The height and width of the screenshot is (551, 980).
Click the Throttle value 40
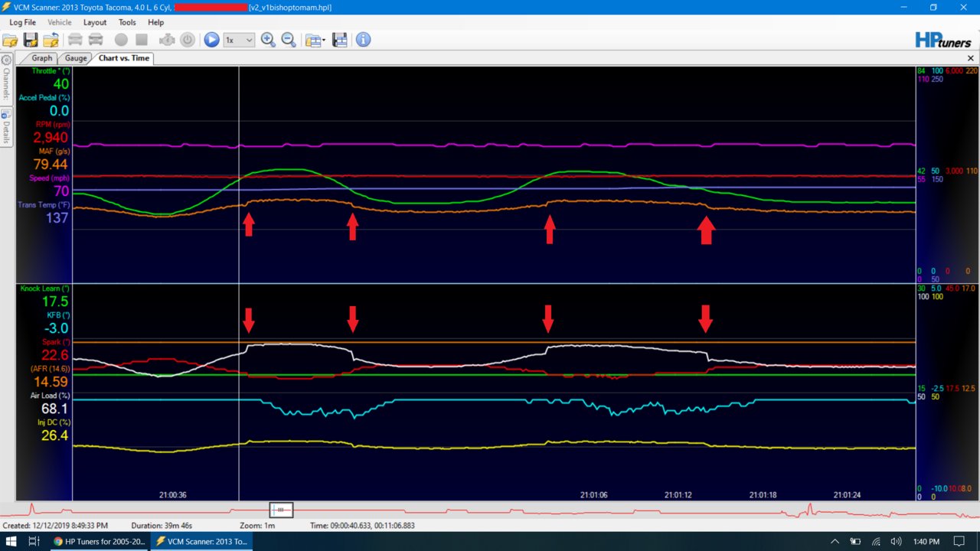tap(60, 84)
